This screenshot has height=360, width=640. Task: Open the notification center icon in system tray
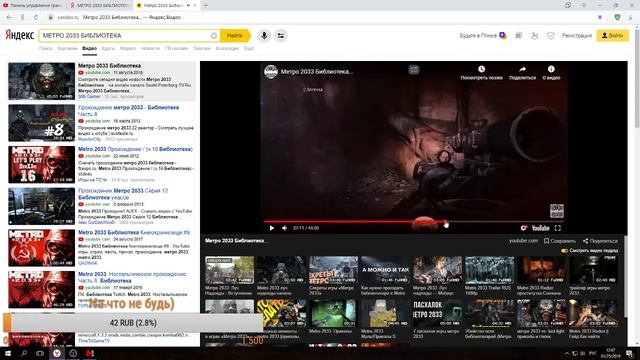pos(629,353)
